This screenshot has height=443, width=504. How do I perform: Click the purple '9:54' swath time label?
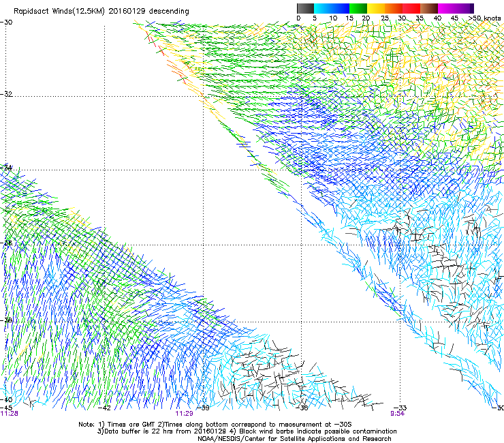click(397, 414)
